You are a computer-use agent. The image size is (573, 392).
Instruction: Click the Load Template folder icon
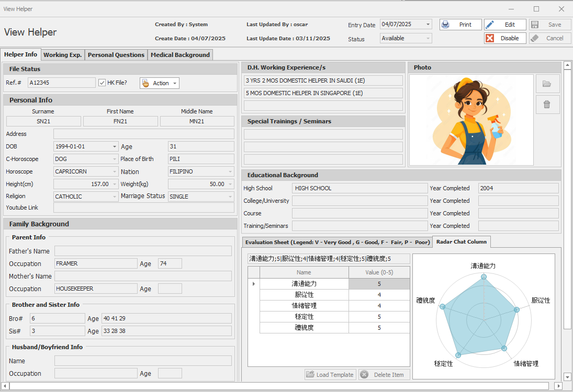pos(310,375)
